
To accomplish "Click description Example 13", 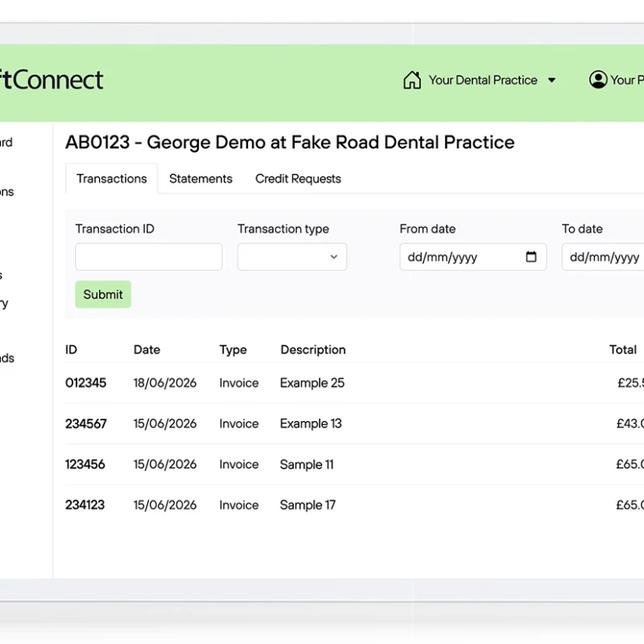I will coord(311,423).
